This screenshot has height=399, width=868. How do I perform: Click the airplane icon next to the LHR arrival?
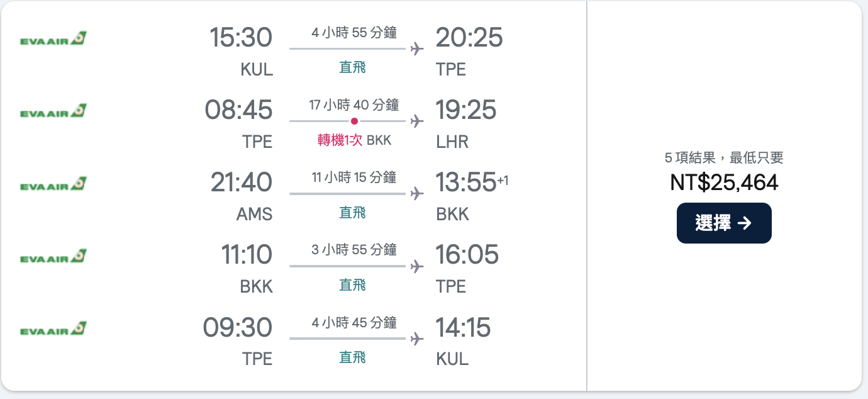click(x=417, y=121)
